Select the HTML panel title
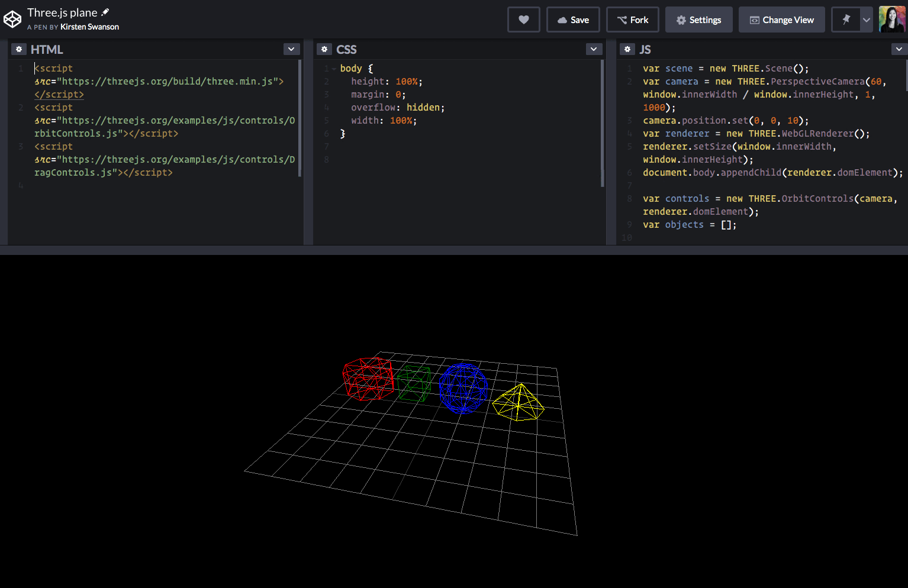Viewport: 908px width, 588px height. (47, 50)
